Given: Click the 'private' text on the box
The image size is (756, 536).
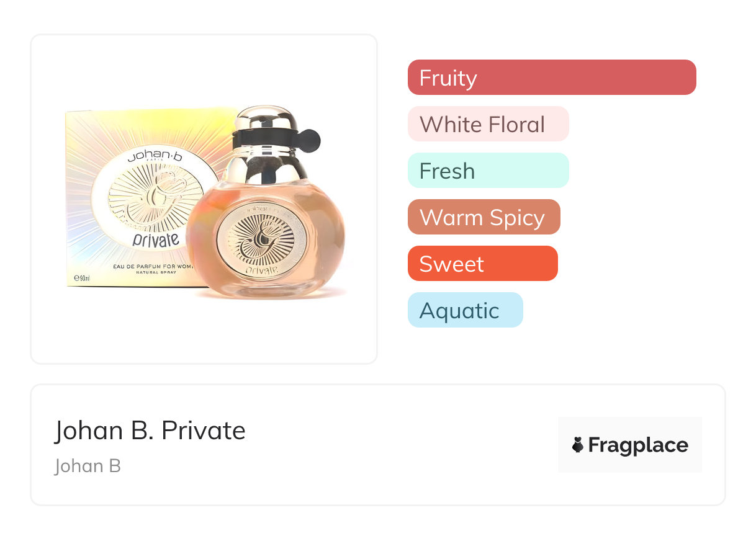Looking at the screenshot, I should point(155,239).
